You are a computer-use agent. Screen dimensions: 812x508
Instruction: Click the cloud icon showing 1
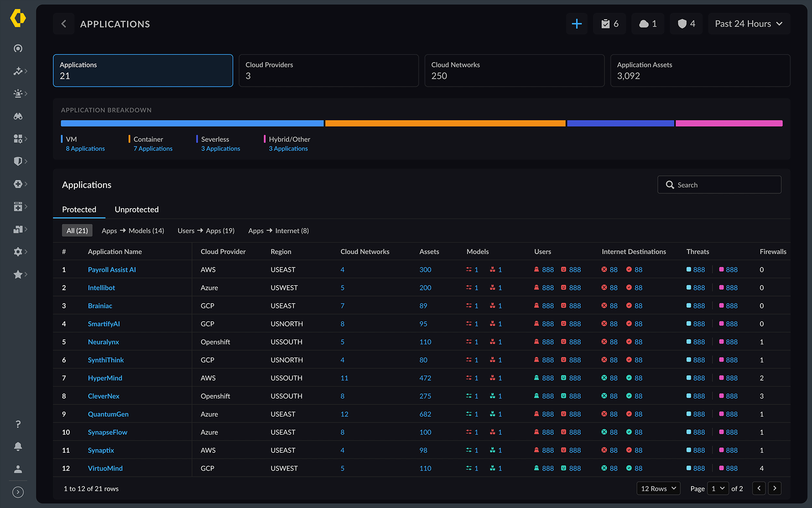point(647,24)
